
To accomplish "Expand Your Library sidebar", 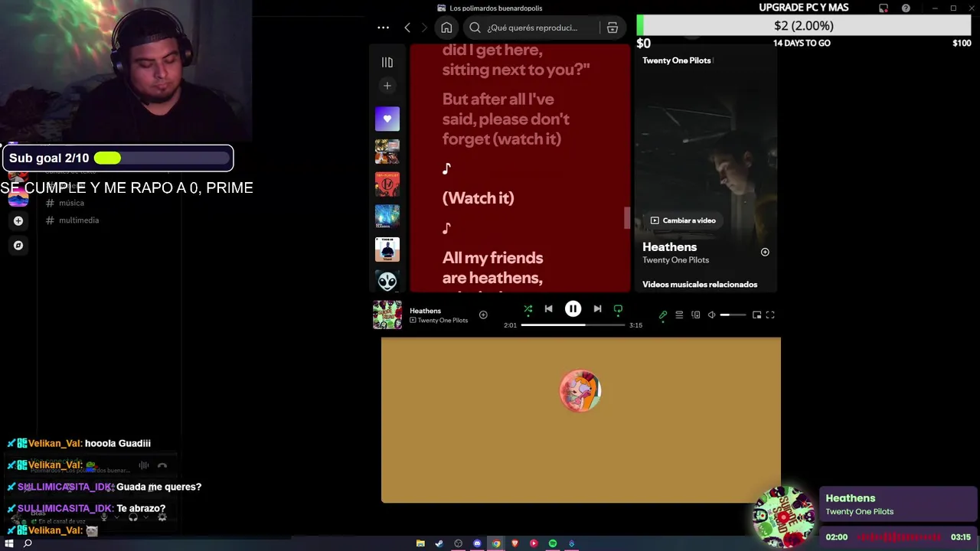I will 387,62.
